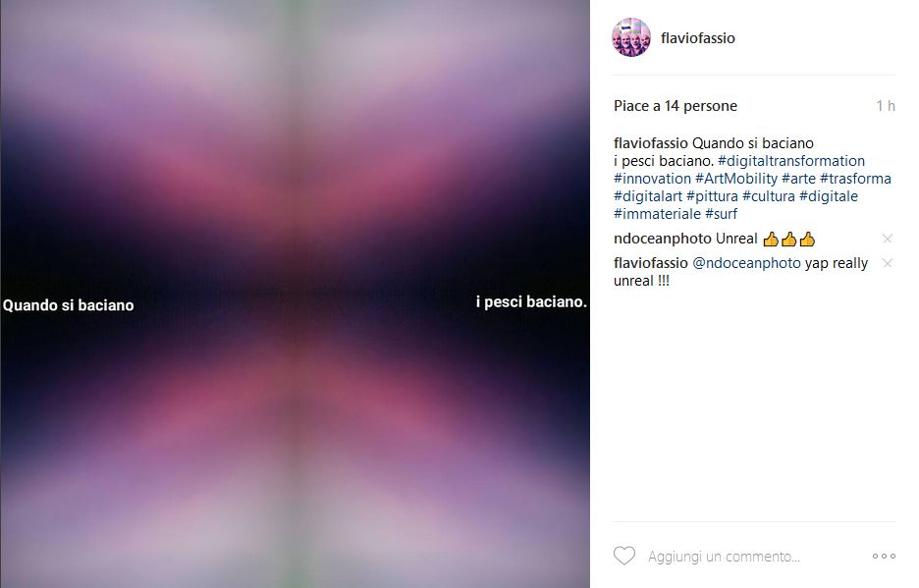919x588 pixels.
Task: Open the #arte hashtag
Action: [x=798, y=179]
